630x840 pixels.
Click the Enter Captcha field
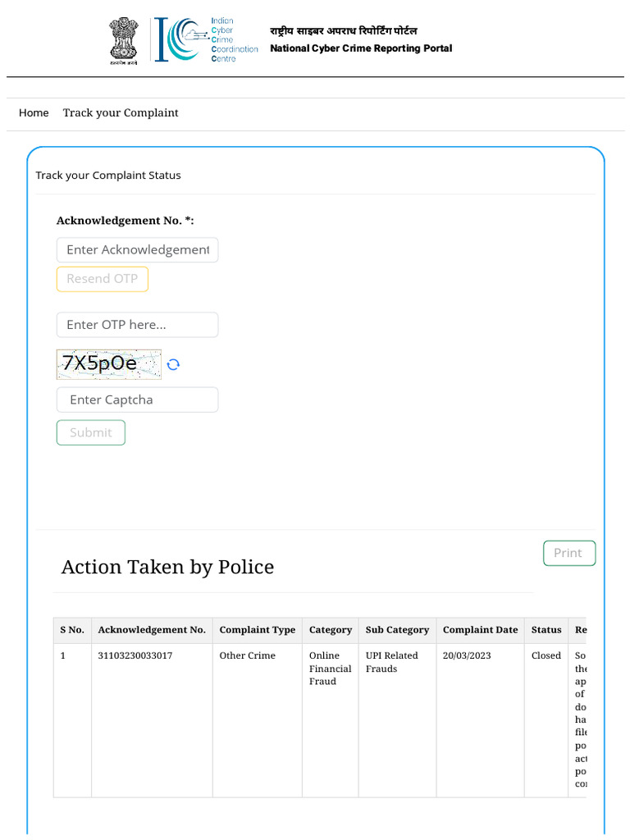coord(137,400)
